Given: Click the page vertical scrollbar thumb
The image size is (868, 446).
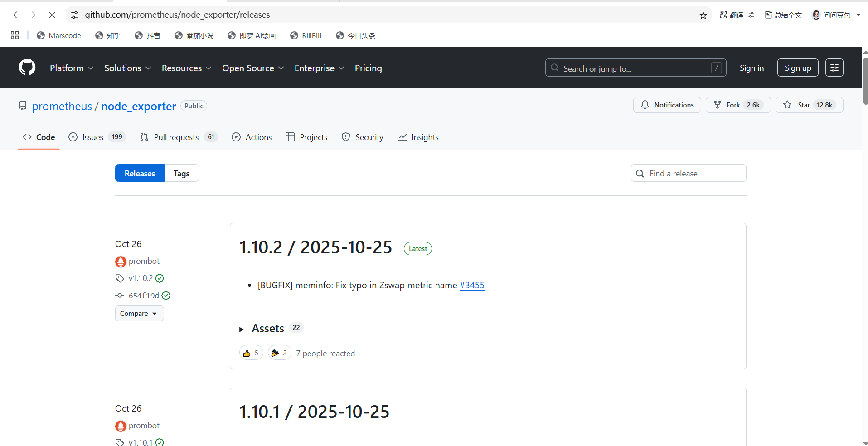Looking at the screenshot, I should [x=865, y=81].
